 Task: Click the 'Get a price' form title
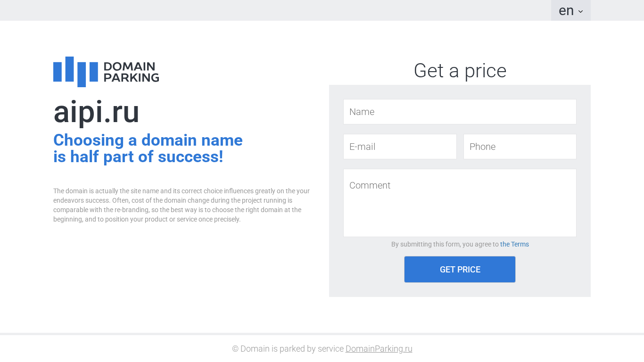460,71
